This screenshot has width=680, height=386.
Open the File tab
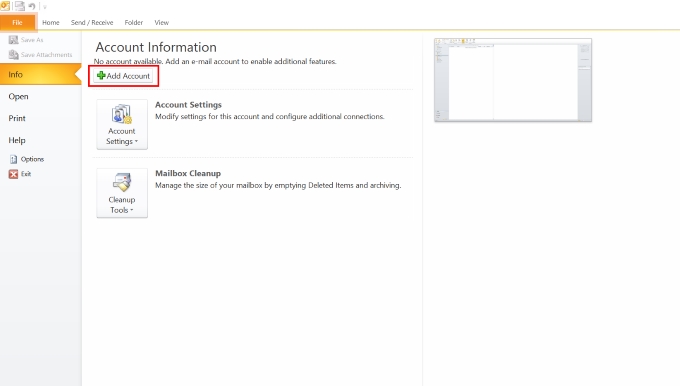(18, 23)
